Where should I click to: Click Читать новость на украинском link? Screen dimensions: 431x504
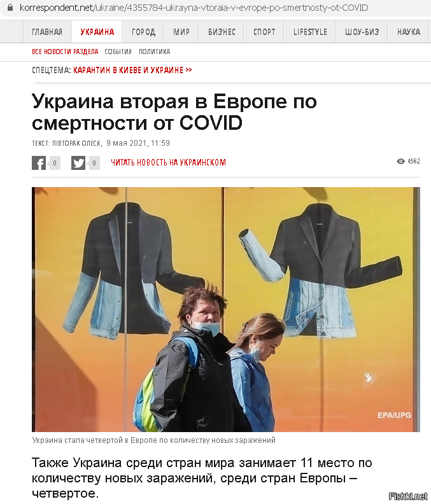pyautogui.click(x=168, y=162)
